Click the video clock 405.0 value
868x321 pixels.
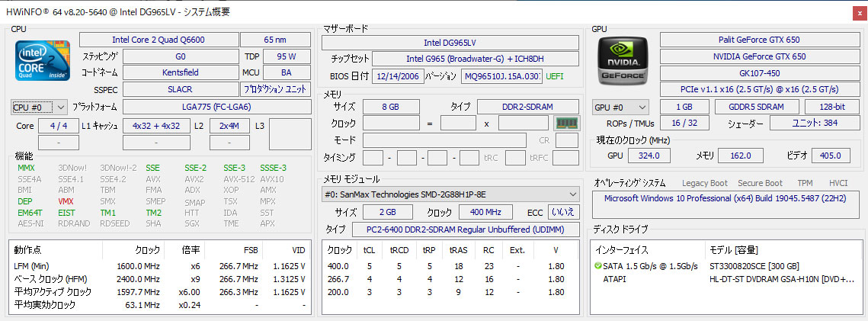coord(831,156)
